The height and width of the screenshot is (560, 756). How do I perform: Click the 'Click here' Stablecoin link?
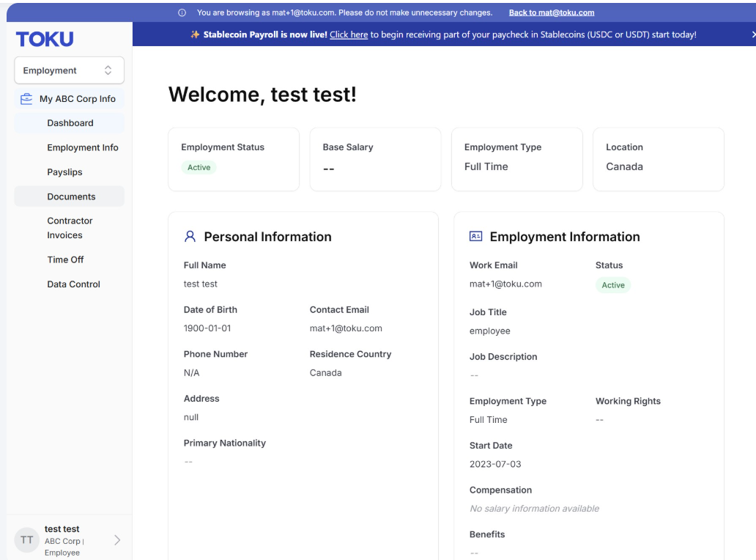349,34
